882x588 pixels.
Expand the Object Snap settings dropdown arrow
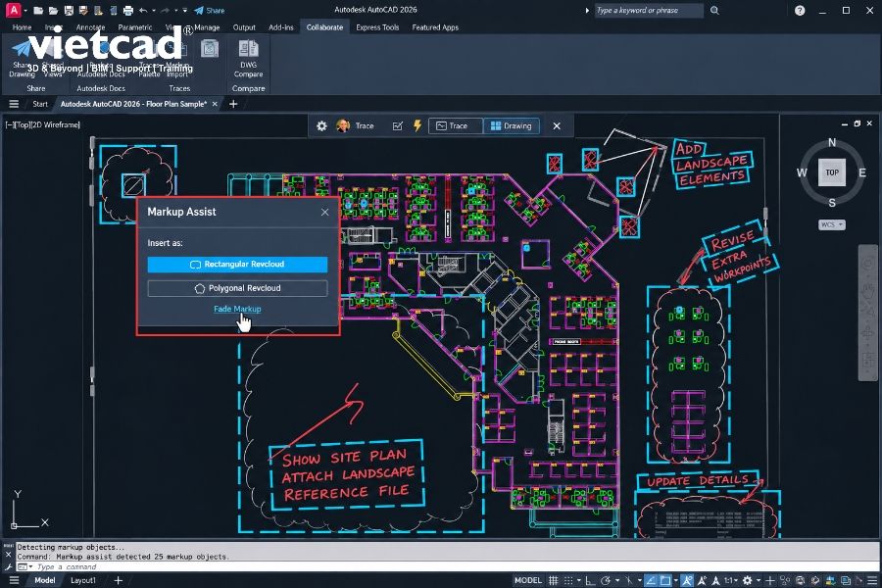click(x=675, y=580)
